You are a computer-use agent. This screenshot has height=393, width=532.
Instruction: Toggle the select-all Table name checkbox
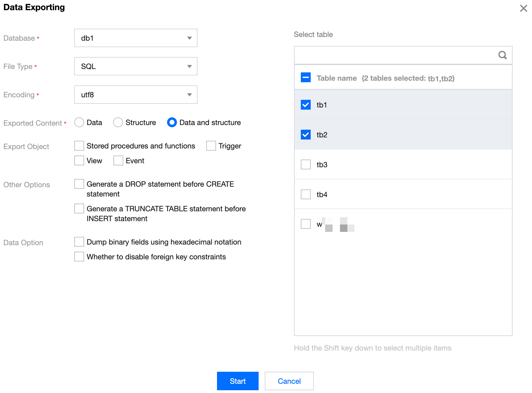306,77
